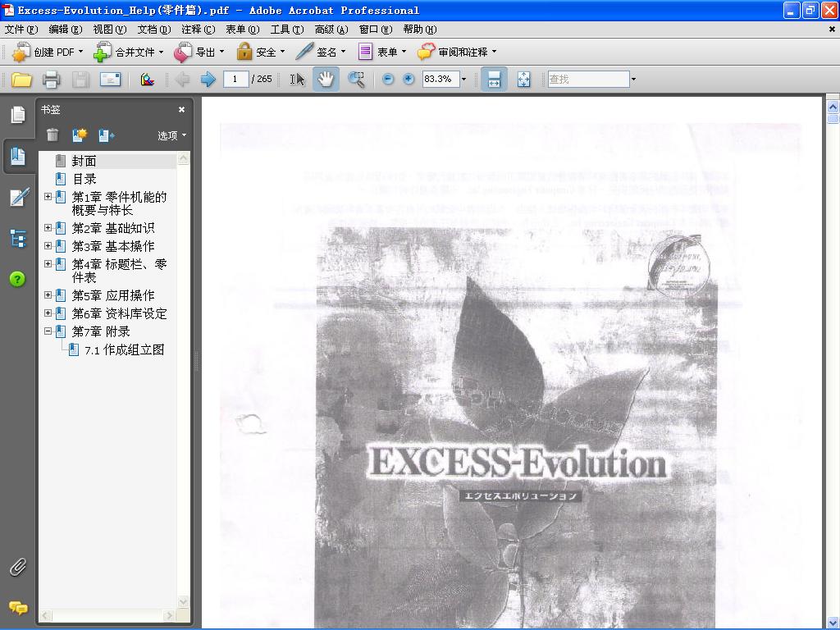The image size is (840, 630).
Task: Open the find options dropdown arrow
Action: coord(633,80)
